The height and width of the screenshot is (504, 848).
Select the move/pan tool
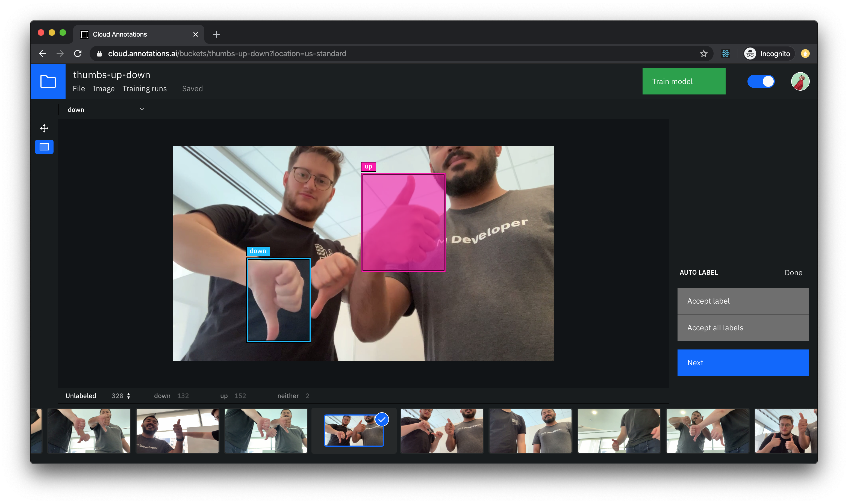[44, 128]
